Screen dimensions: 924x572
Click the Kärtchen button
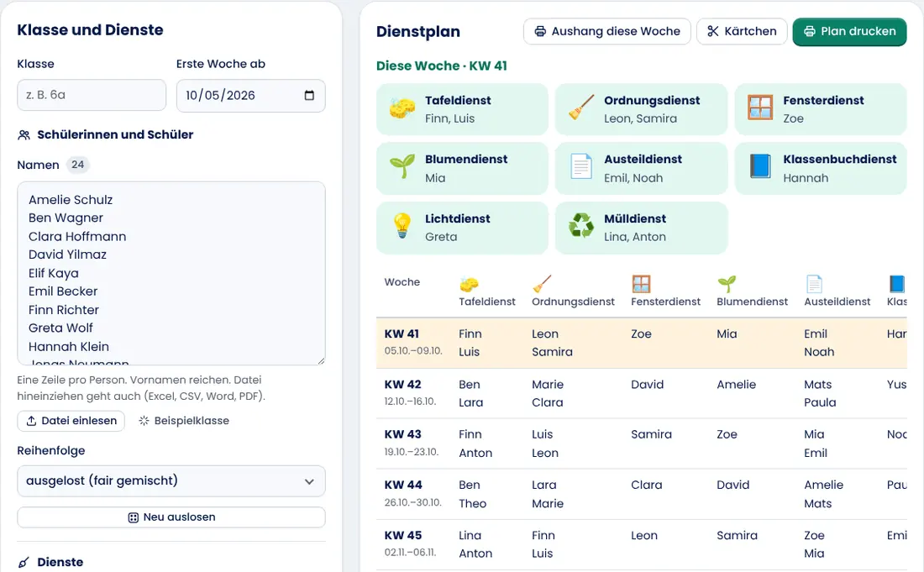coord(742,31)
